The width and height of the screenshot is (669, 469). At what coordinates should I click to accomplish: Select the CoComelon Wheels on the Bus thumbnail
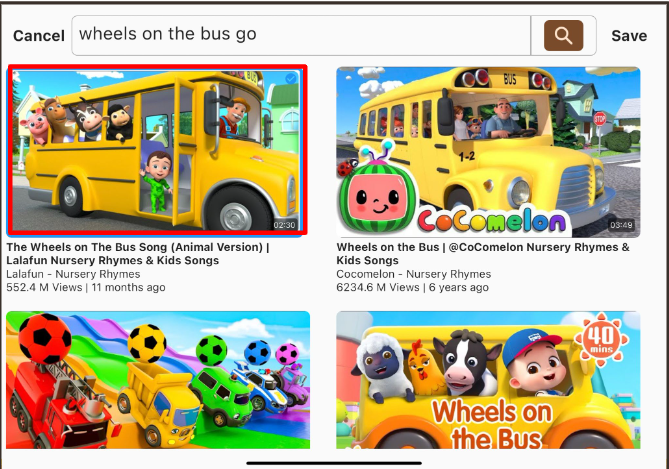tap(488, 152)
